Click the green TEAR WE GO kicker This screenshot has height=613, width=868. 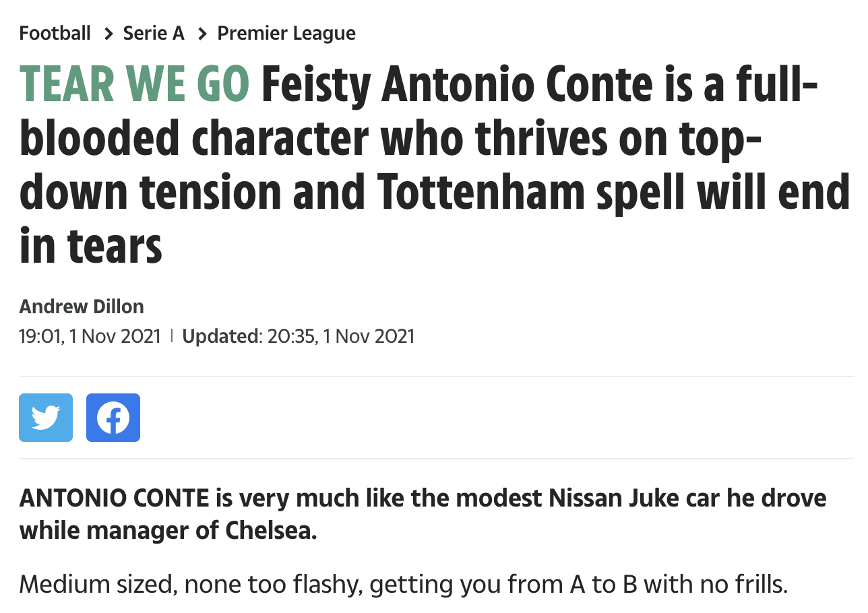pos(135,84)
